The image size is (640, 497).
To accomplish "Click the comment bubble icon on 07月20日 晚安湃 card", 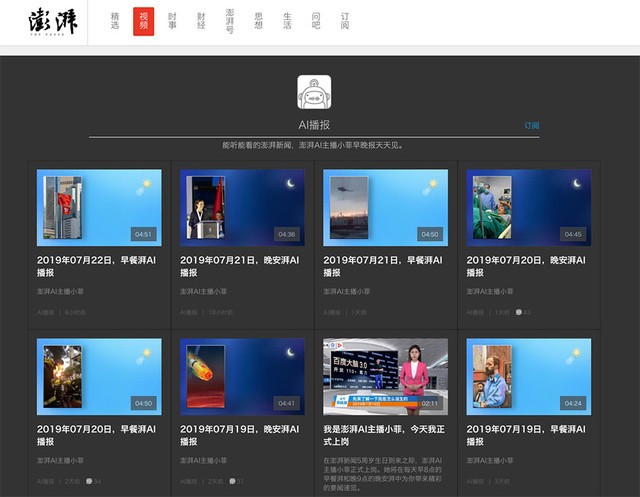I will tap(518, 312).
